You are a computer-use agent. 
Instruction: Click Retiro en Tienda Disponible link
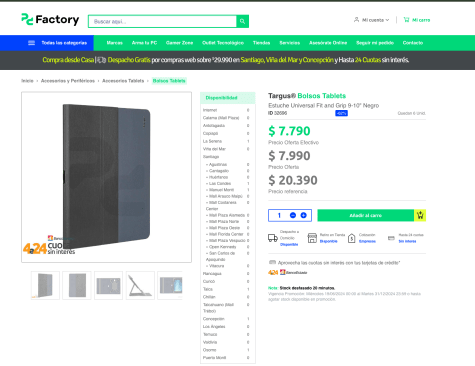tap(328, 241)
